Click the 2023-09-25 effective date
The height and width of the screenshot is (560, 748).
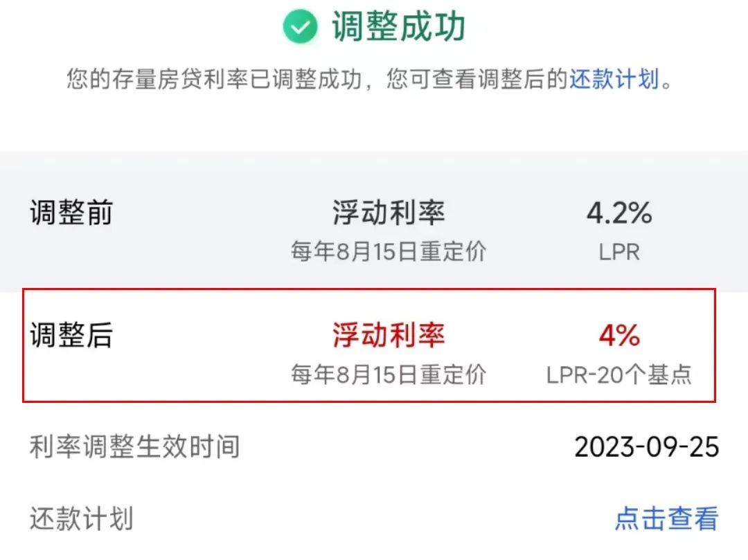646,447
